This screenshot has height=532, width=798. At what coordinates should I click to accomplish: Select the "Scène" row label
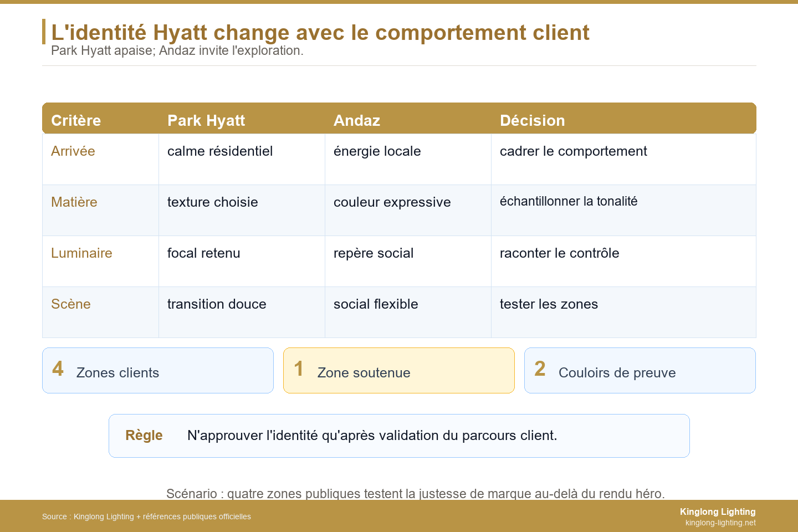71,304
